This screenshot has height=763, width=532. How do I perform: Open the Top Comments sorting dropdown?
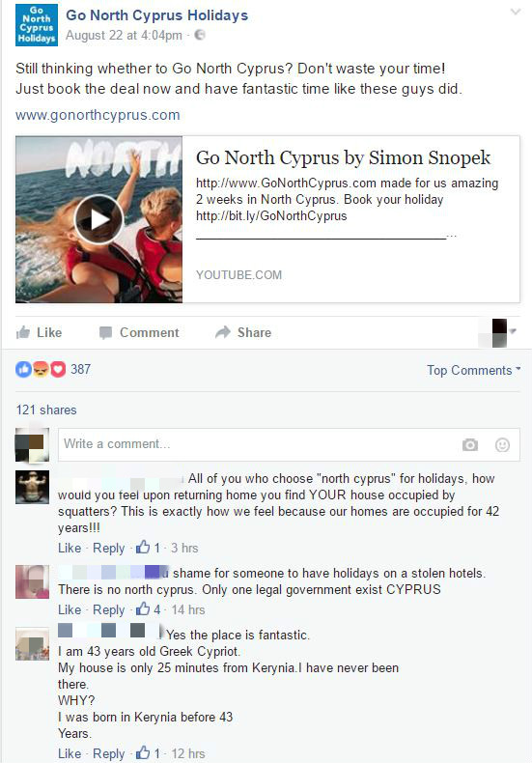pyautogui.click(x=474, y=370)
